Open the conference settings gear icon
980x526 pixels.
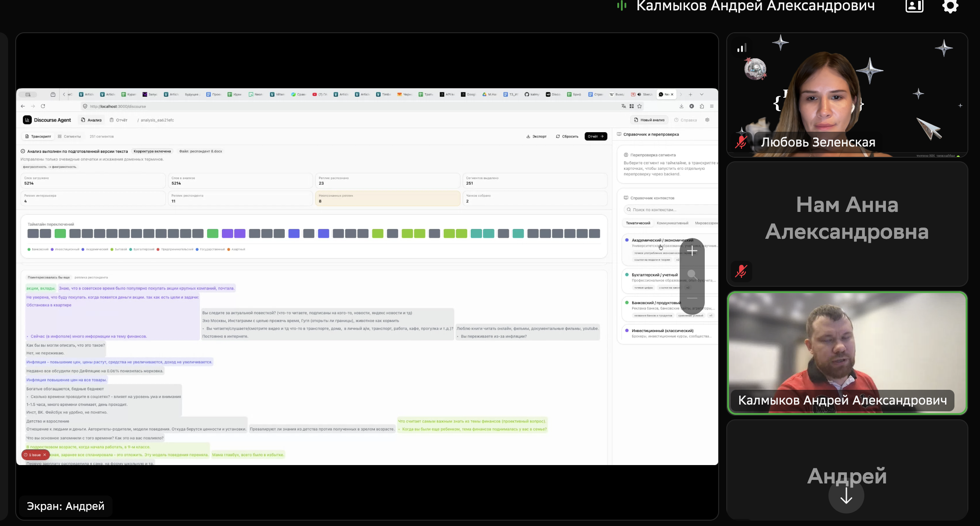(950, 6)
